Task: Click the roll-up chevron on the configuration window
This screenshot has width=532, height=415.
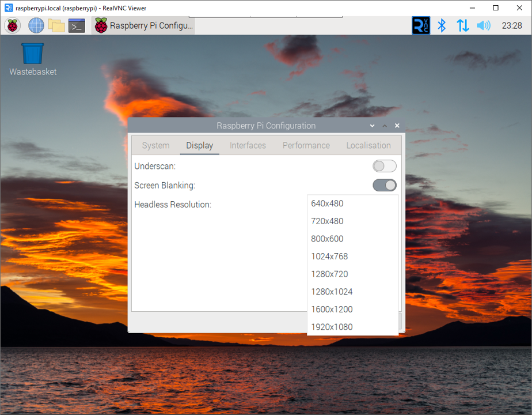Action: (385, 125)
